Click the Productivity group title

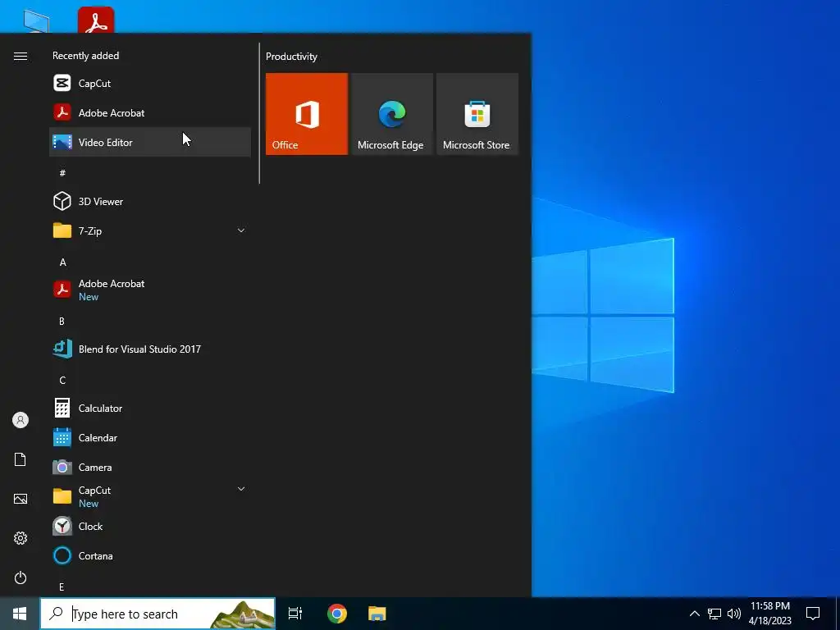coord(291,57)
